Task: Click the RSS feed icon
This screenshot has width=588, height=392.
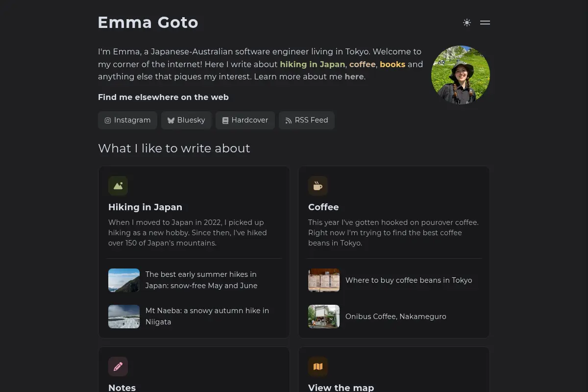Action: click(289, 121)
